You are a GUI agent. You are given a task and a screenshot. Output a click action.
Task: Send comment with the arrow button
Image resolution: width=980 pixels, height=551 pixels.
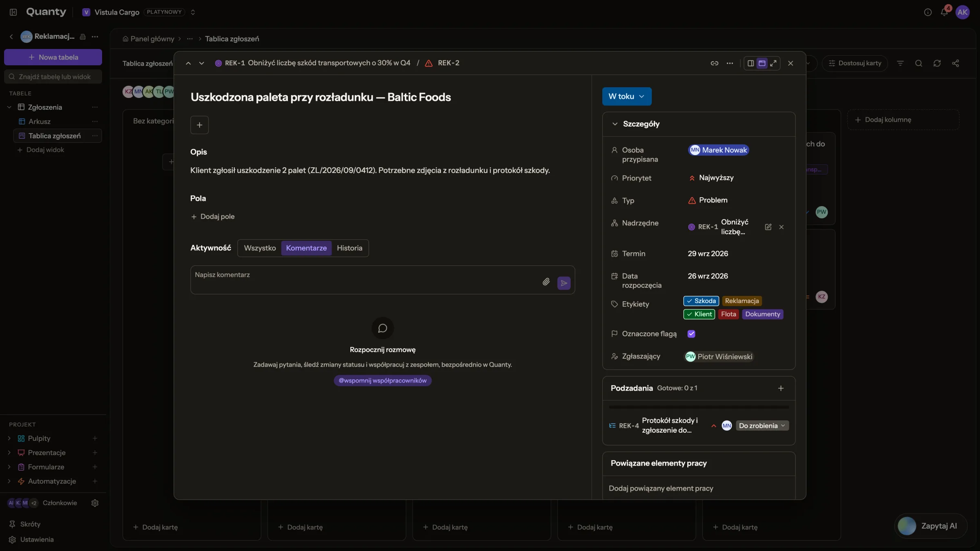point(564,283)
